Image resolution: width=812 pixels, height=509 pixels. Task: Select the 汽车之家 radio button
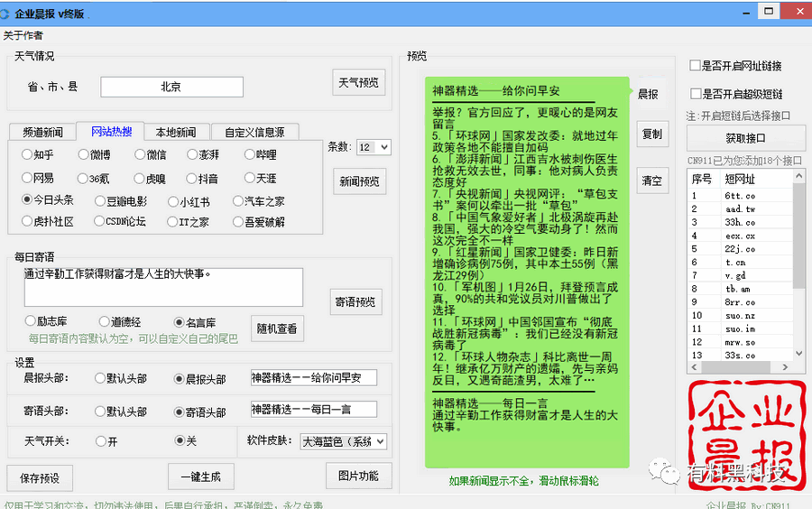pyautogui.click(x=237, y=201)
